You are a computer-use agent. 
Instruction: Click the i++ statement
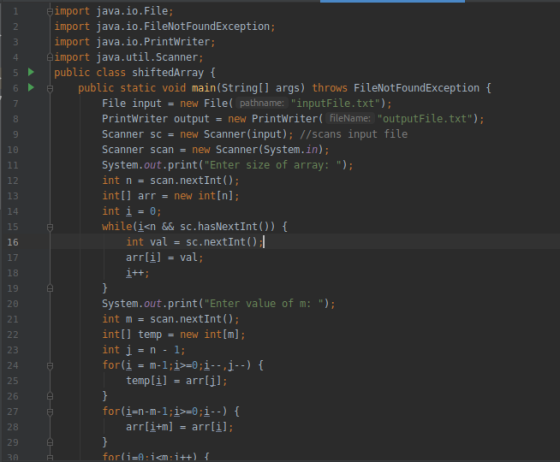tap(138, 273)
